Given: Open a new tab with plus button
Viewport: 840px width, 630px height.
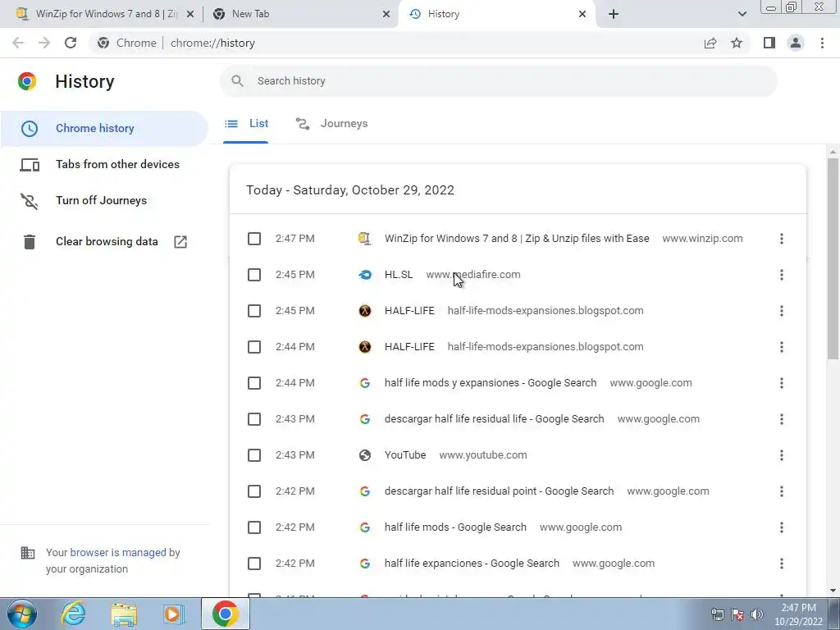Looking at the screenshot, I should [614, 14].
